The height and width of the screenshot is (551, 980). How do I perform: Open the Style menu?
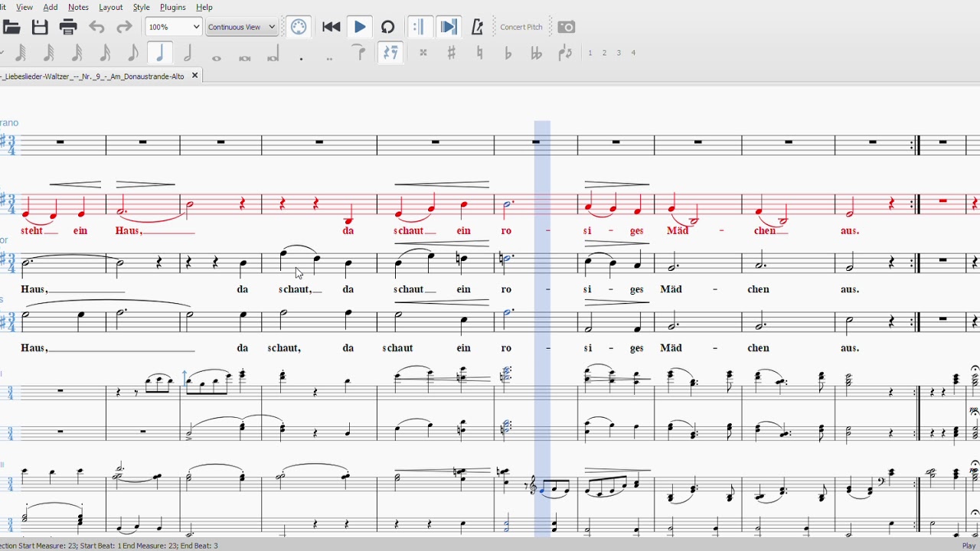[142, 7]
